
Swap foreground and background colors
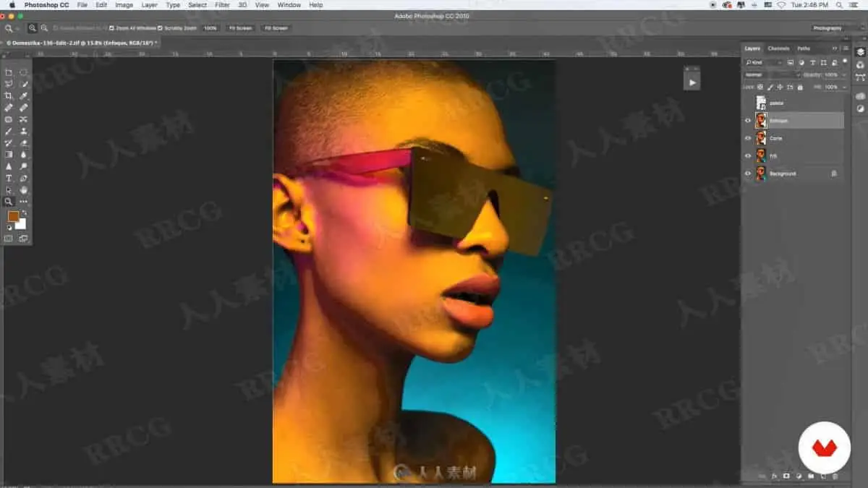pyautogui.click(x=24, y=212)
